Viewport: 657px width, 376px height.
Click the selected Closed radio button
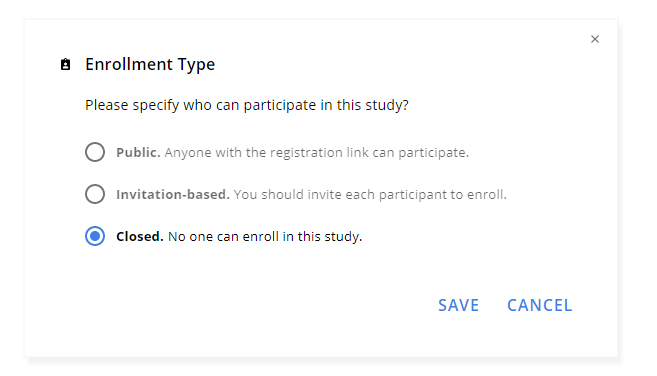pos(95,236)
